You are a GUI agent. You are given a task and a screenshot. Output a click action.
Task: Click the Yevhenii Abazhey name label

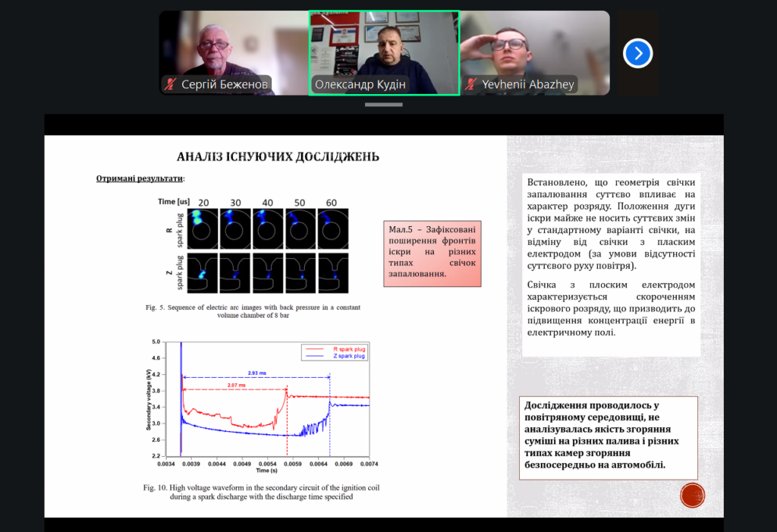[527, 85]
